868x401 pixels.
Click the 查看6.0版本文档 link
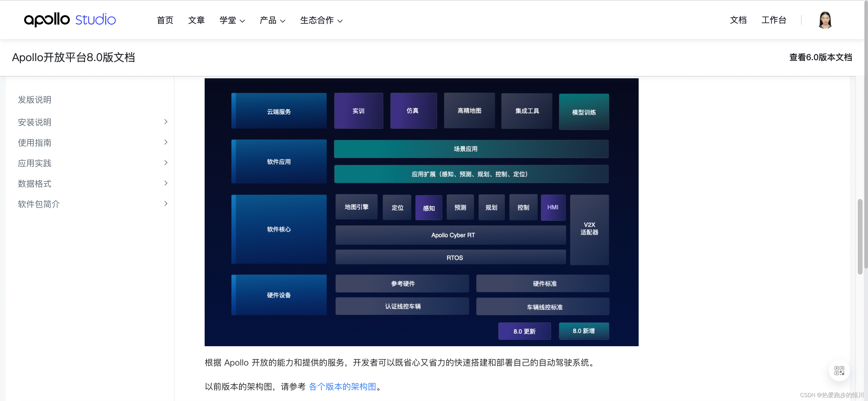[x=820, y=57]
